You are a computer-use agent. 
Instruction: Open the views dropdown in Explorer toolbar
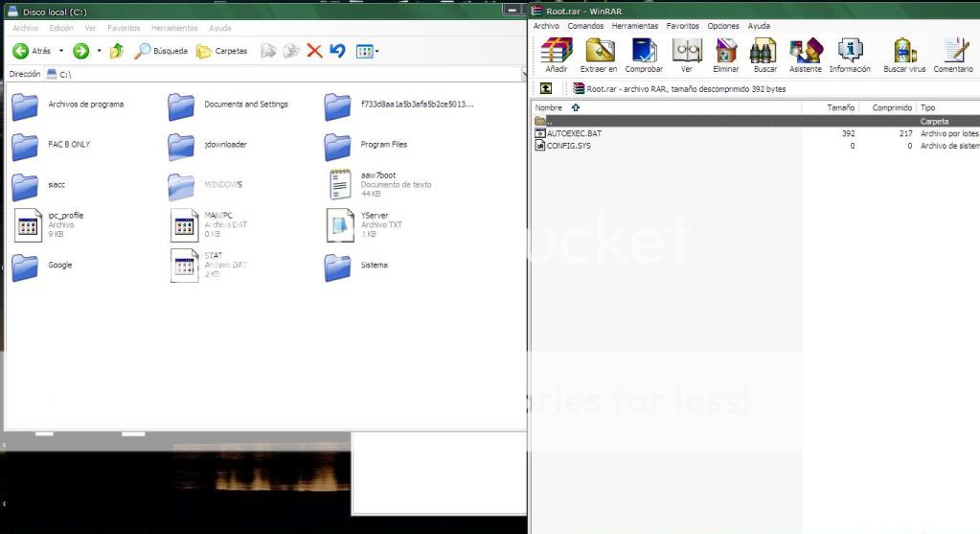(x=367, y=51)
